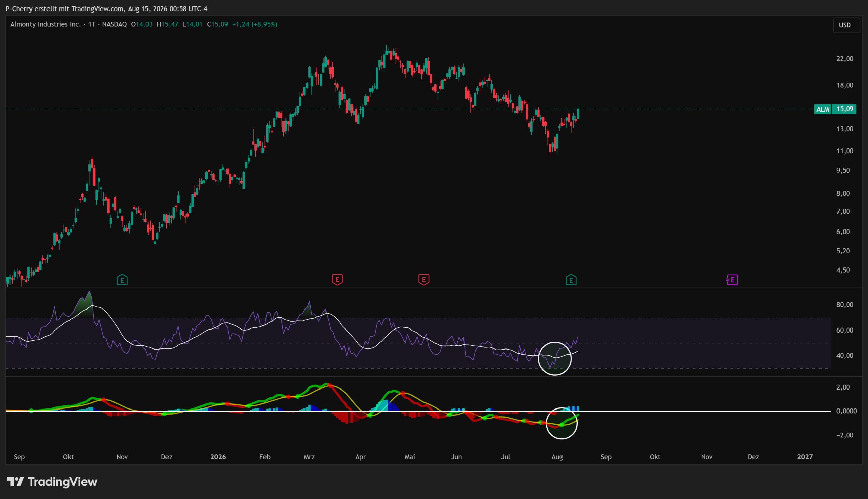Image resolution: width=868 pixels, height=499 pixels.
Task: Click the 2026 label on the time axis
Action: click(x=218, y=457)
